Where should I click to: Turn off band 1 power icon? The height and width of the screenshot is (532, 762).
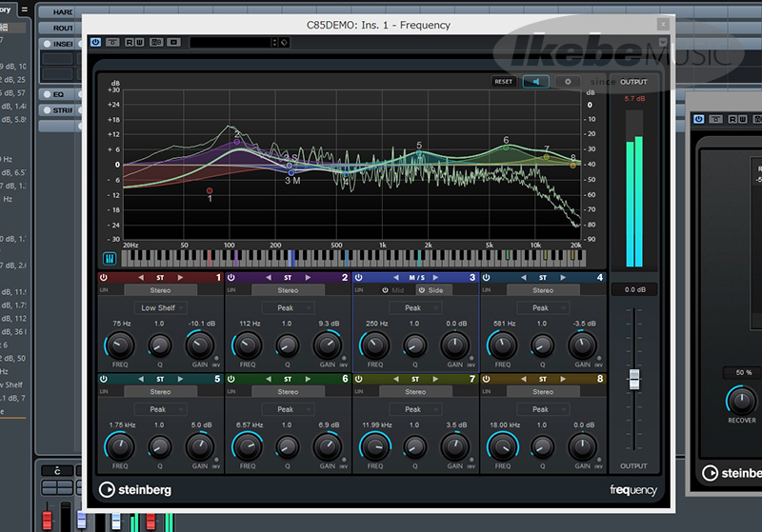(x=102, y=278)
